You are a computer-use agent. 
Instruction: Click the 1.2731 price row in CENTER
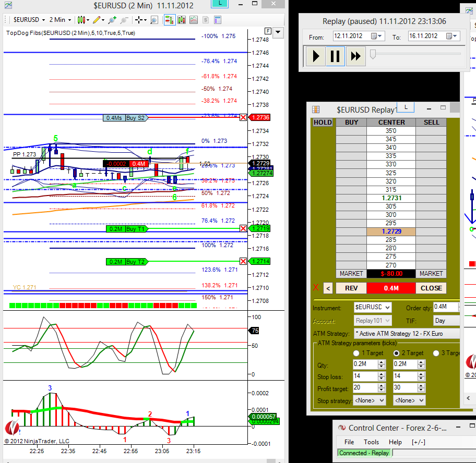pyautogui.click(x=391, y=198)
